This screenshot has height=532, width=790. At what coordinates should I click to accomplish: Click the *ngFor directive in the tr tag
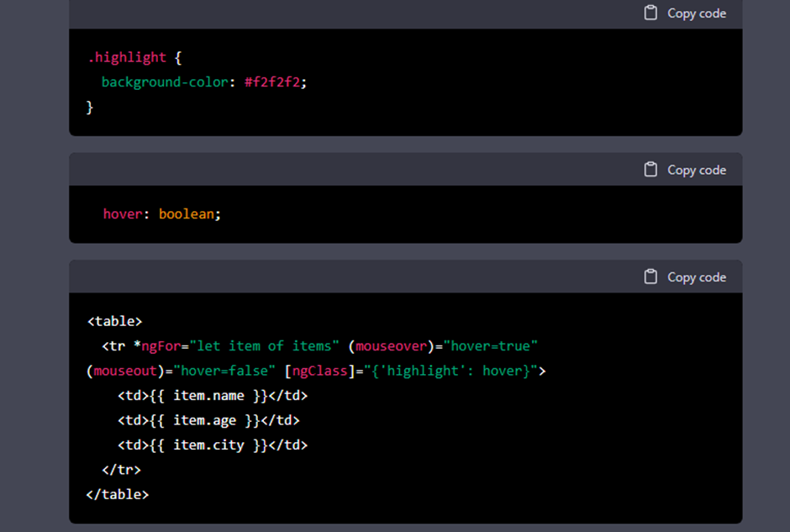157,346
